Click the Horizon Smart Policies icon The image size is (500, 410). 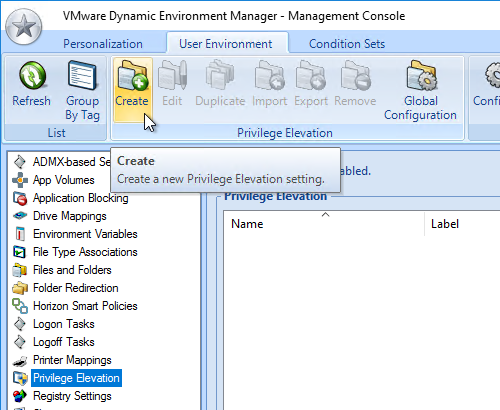point(20,306)
